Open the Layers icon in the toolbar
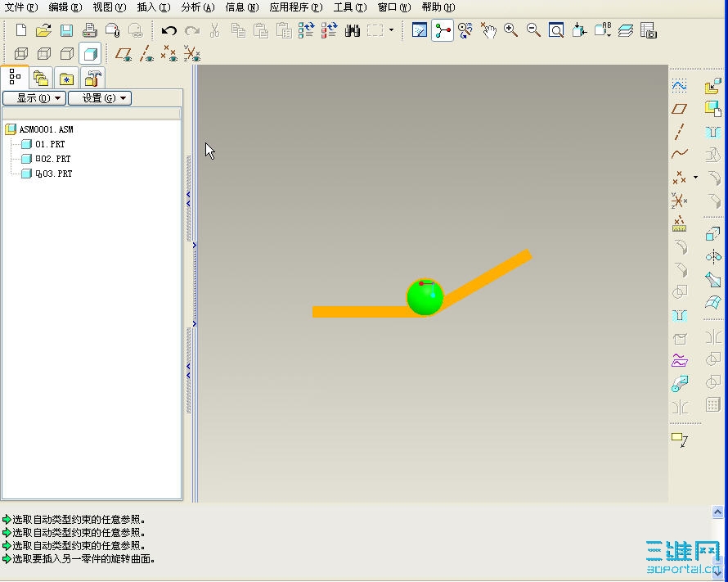 (x=626, y=30)
